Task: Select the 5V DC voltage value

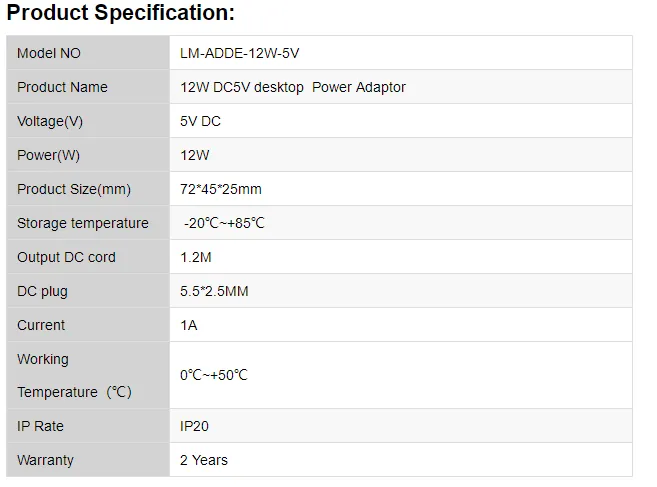Action: [x=200, y=121]
